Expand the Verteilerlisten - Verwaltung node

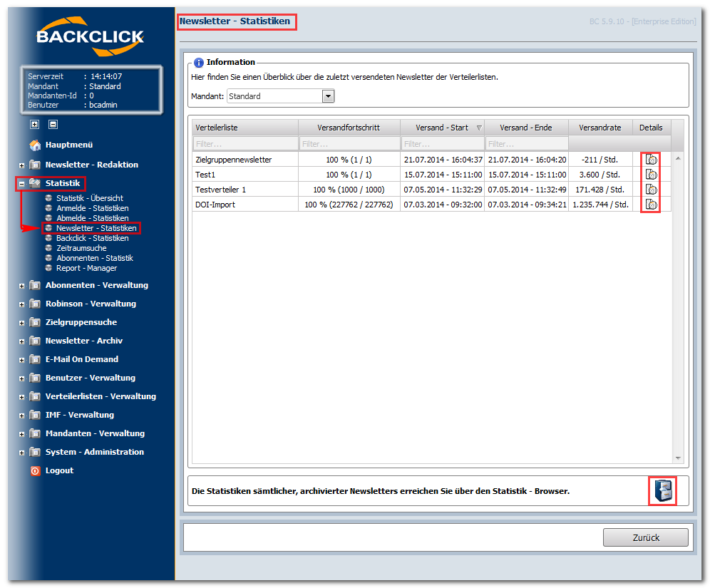(21, 397)
